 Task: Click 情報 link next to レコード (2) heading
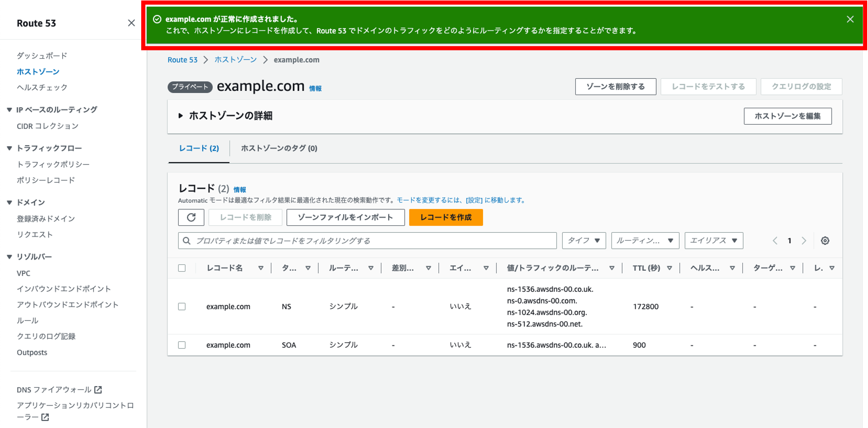pos(240,190)
